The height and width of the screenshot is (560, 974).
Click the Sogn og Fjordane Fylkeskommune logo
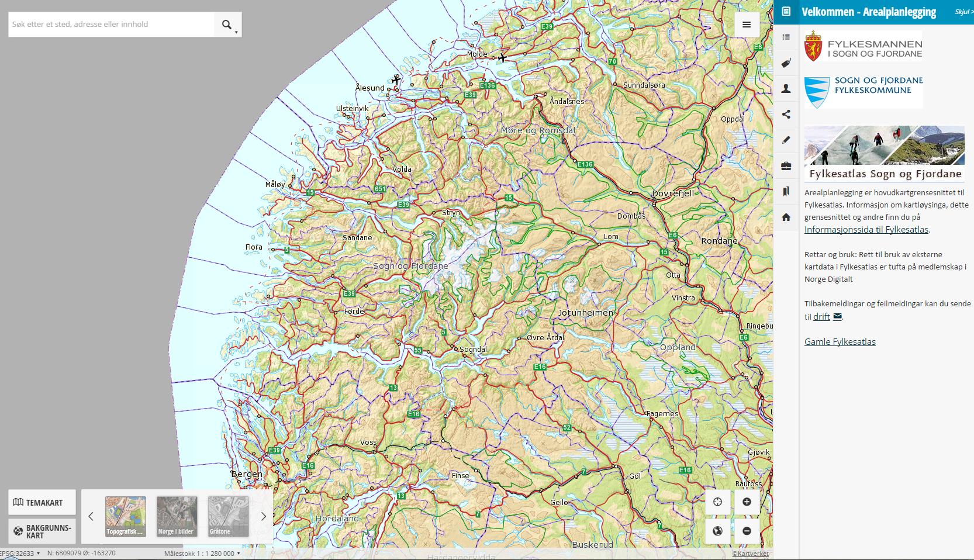(x=864, y=92)
